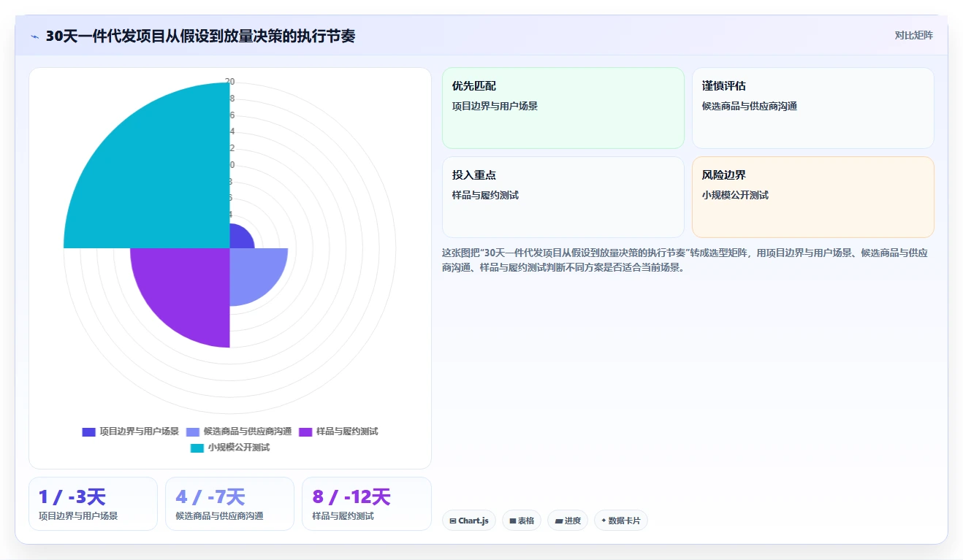Click legend text 候选商品与供应商沟通

click(248, 431)
